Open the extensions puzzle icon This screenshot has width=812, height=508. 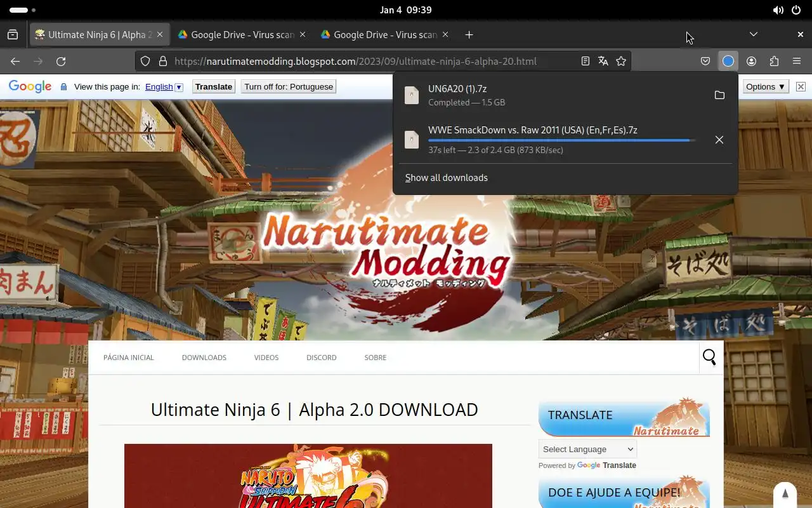click(774, 62)
